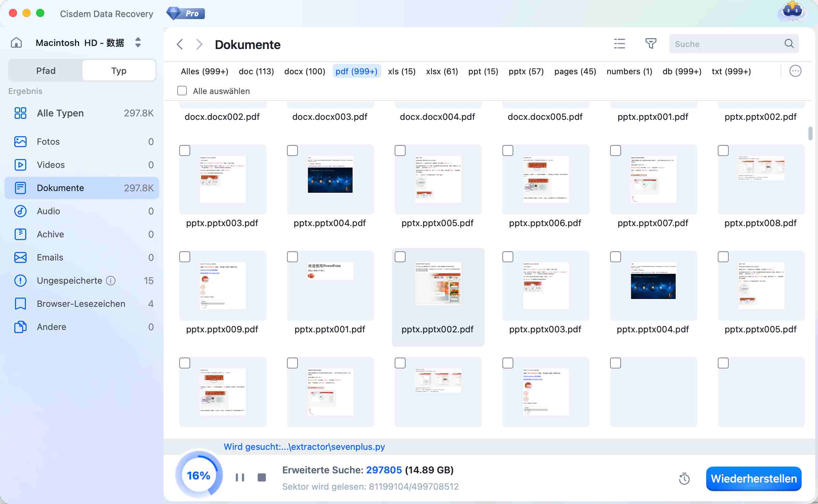The image size is (818, 504).
Task: Select checkbox of pptx.pptx009.pdf
Action: [185, 257]
